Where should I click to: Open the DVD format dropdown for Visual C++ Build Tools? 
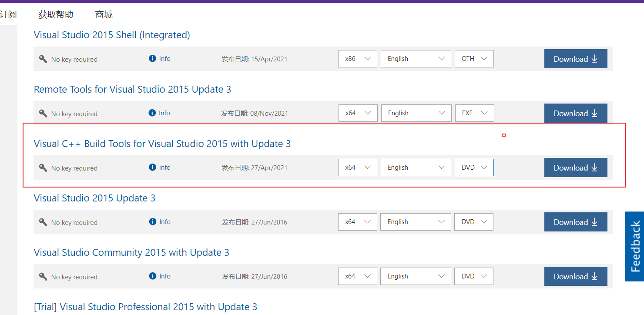pyautogui.click(x=474, y=167)
